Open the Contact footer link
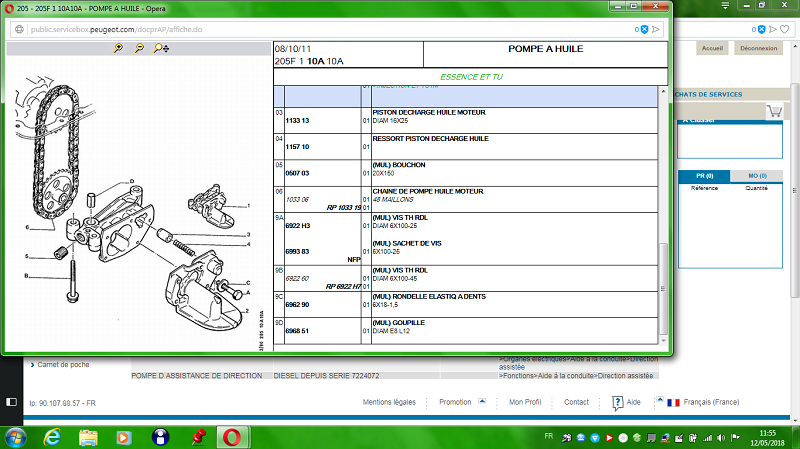800x449 pixels. click(x=577, y=402)
